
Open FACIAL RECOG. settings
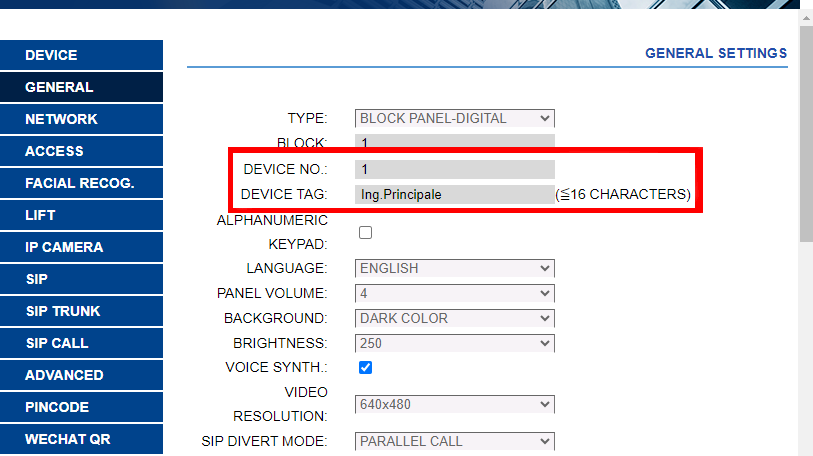tap(82, 183)
